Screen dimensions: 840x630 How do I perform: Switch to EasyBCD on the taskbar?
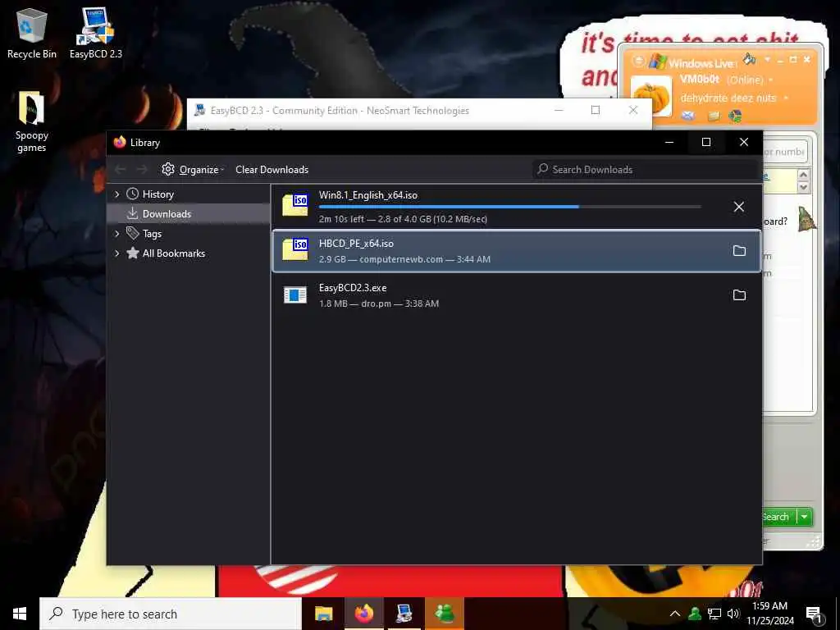404,614
